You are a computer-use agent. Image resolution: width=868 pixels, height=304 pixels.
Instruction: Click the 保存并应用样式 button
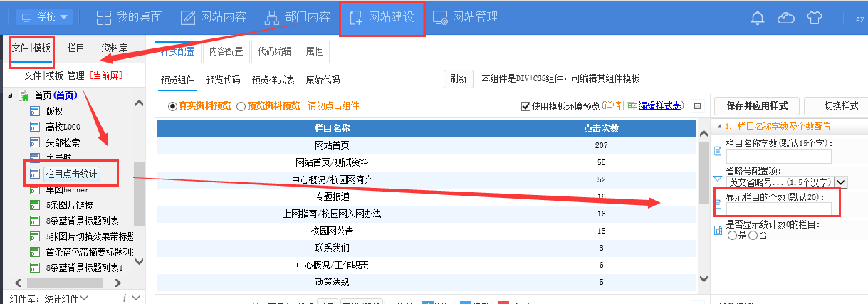[x=756, y=105]
